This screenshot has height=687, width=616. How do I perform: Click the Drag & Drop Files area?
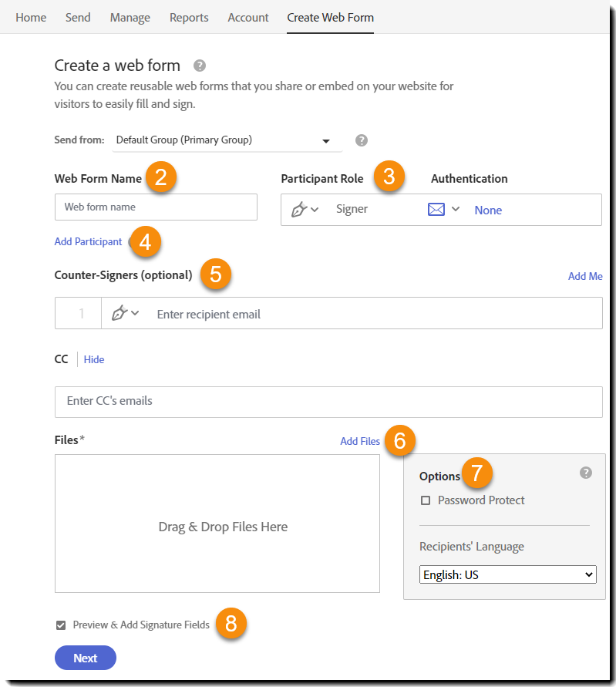pos(217,527)
